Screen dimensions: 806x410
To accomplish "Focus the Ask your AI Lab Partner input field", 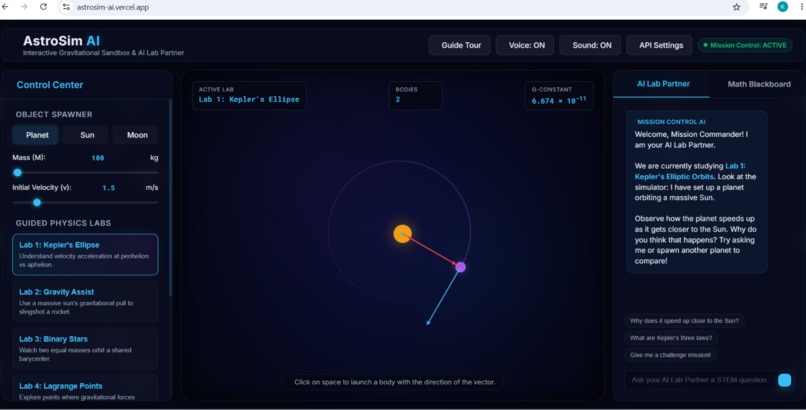I will tap(700, 380).
